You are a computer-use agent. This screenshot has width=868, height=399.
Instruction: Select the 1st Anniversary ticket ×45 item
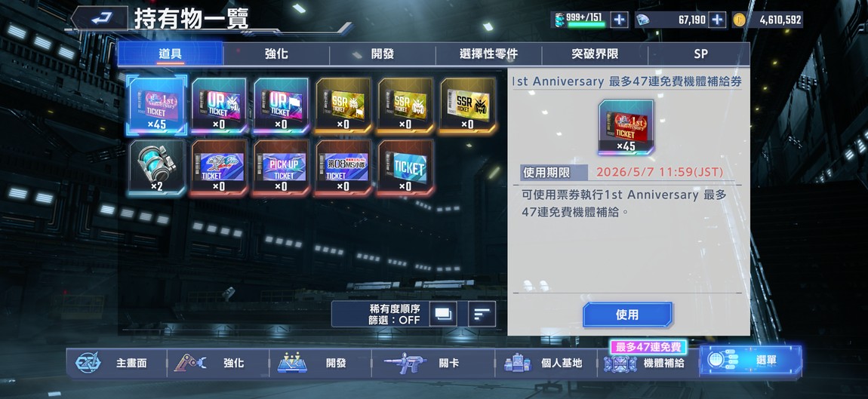point(157,105)
